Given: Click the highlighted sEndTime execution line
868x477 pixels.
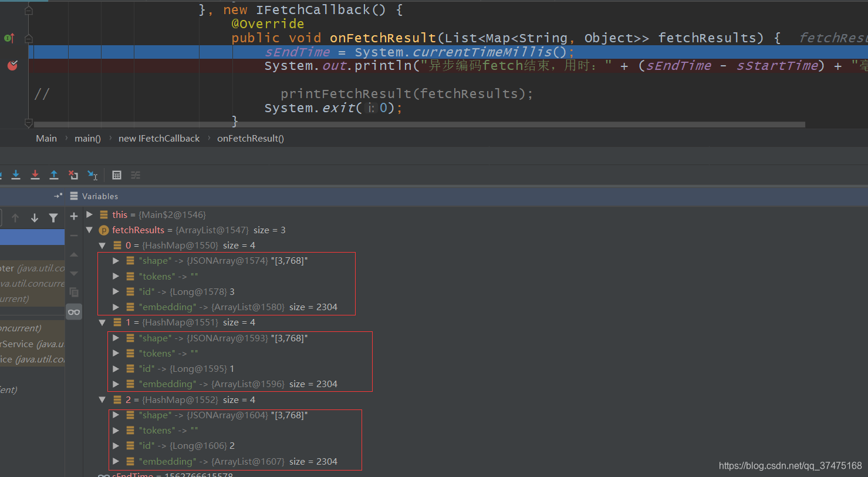Looking at the screenshot, I should point(419,52).
